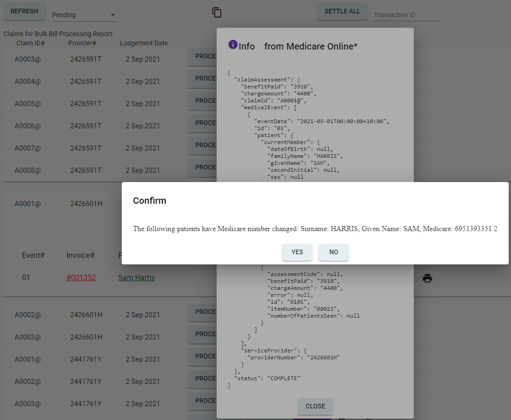Click the Event# column header
The width and height of the screenshot is (511, 420).
33,255
